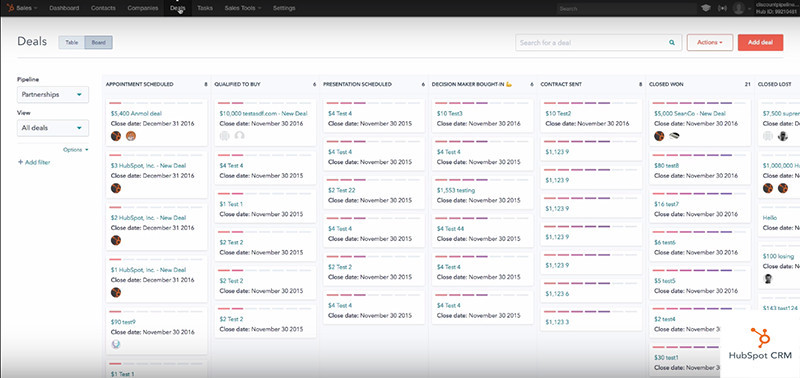Open the Actions dropdown button
The width and height of the screenshot is (800, 378).
(x=710, y=43)
